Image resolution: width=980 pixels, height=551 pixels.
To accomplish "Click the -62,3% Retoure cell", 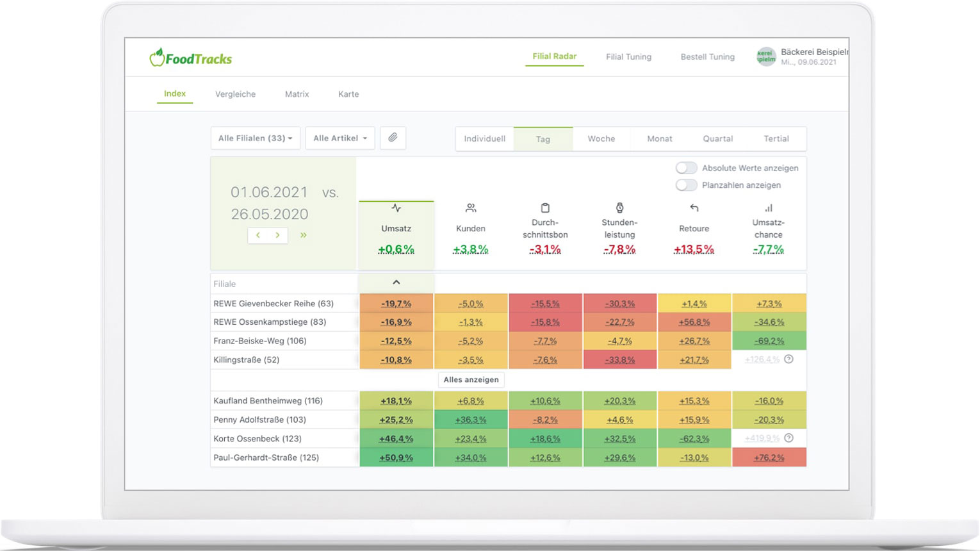I will pos(694,439).
